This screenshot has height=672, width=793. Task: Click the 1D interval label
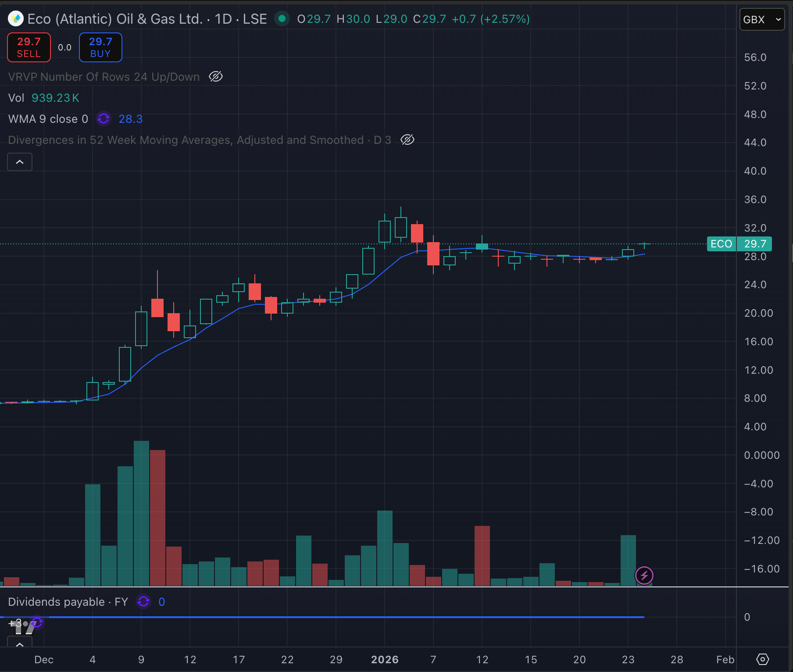coord(223,19)
